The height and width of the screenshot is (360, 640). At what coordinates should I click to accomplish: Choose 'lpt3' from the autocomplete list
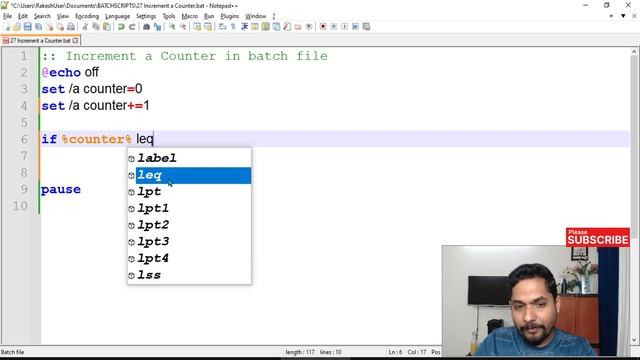point(189,242)
